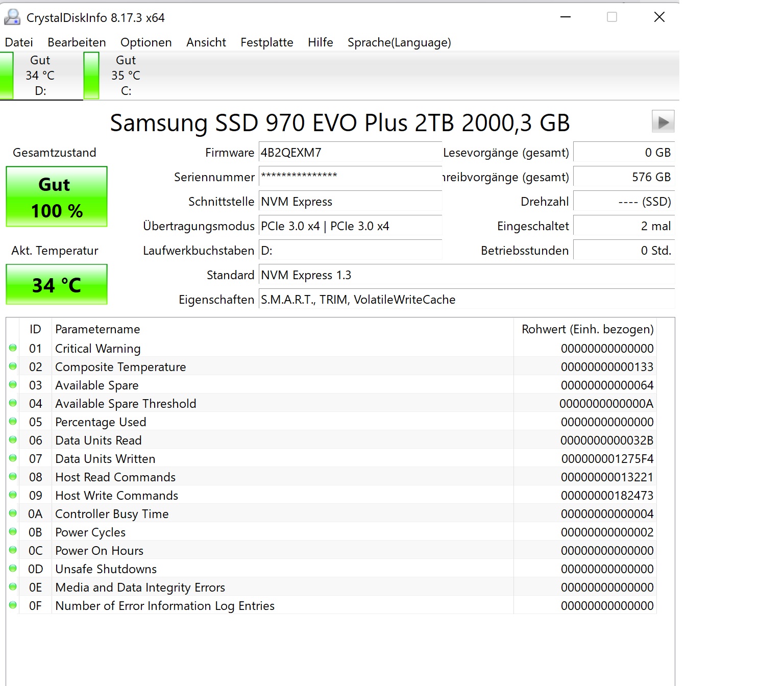The image size is (784, 686).
Task: Select the Controller Busy Time row name
Action: pos(112,514)
